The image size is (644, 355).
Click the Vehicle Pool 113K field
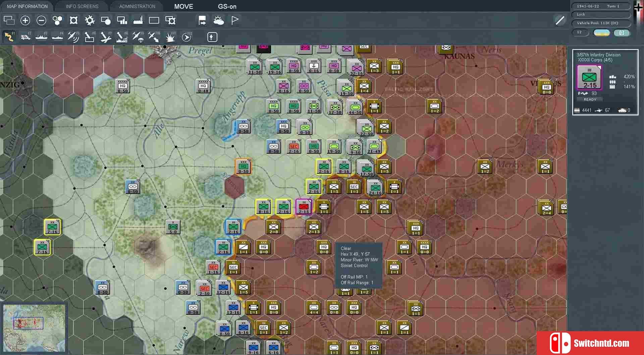point(601,23)
